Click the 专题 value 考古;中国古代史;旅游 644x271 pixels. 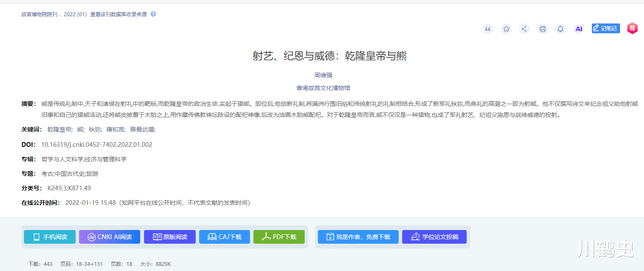(x=70, y=174)
